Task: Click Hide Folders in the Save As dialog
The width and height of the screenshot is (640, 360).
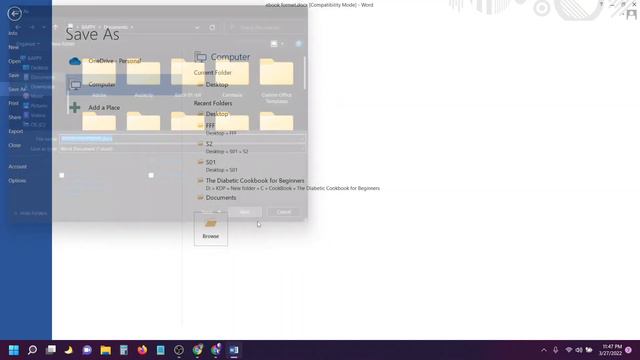Action: click(x=31, y=213)
